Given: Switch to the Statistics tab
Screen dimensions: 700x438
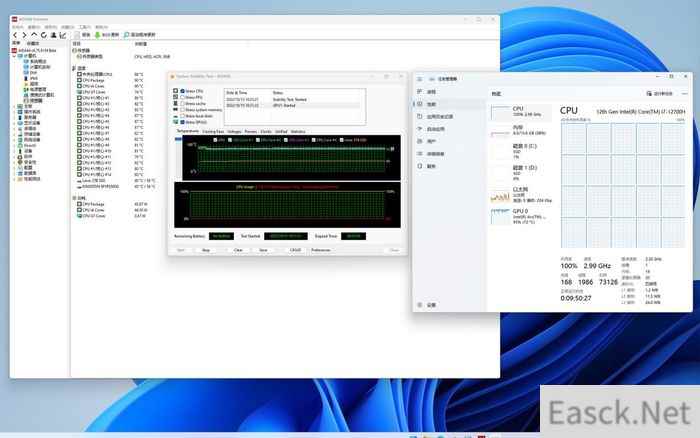Looking at the screenshot, I should [x=298, y=132].
